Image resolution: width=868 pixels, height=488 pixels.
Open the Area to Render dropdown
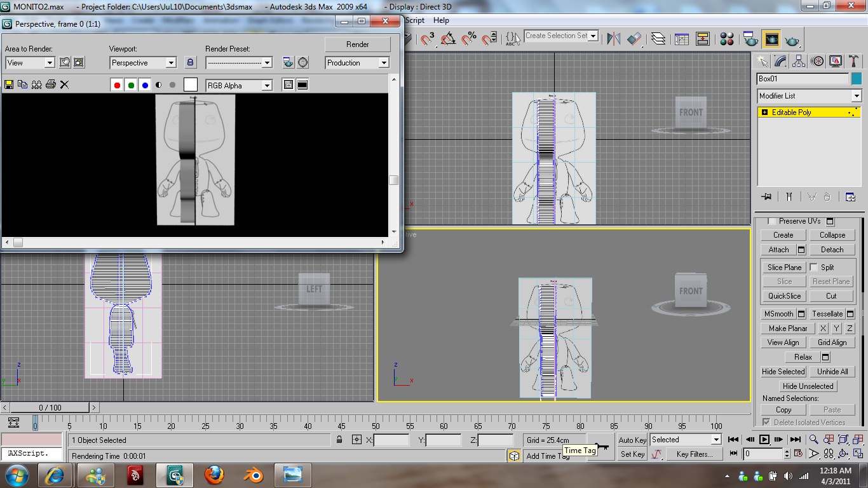tap(30, 63)
